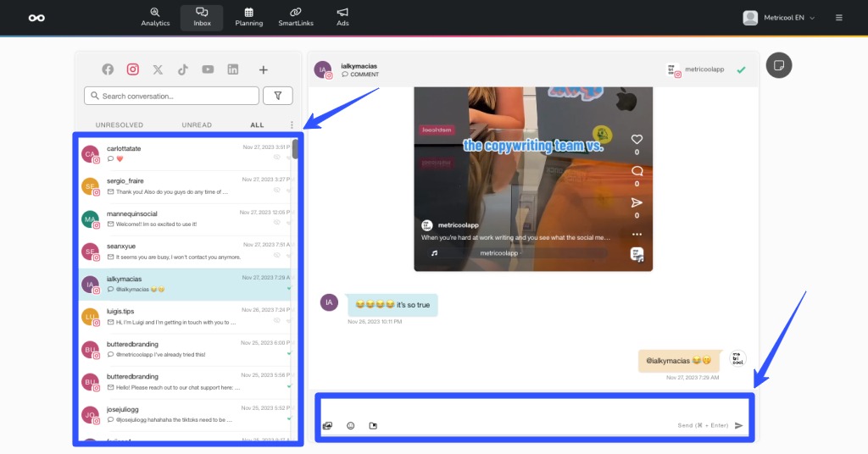868x454 pixels.
Task: Expand the three-dot options beside ALL
Action: tap(292, 125)
